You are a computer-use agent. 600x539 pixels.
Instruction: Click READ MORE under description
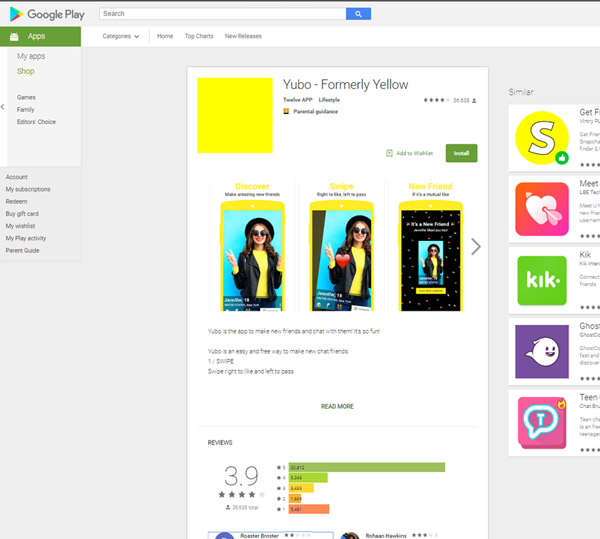pyautogui.click(x=337, y=406)
